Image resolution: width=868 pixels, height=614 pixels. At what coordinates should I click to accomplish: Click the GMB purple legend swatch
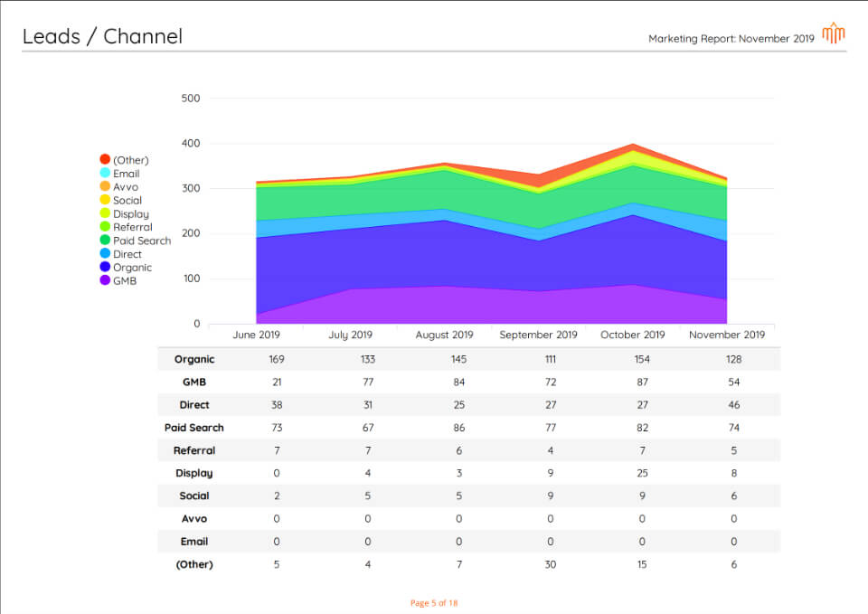pyautogui.click(x=105, y=280)
